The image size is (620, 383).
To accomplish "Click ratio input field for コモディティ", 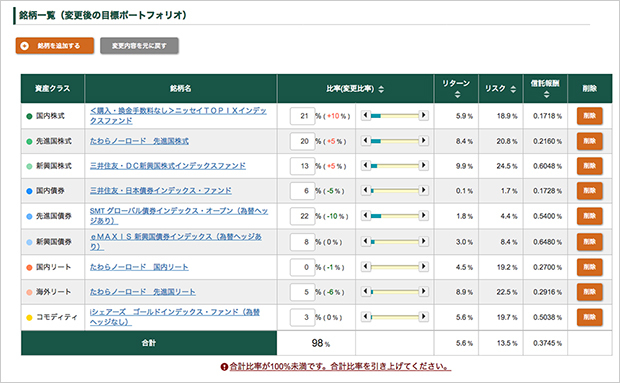I will click(302, 317).
